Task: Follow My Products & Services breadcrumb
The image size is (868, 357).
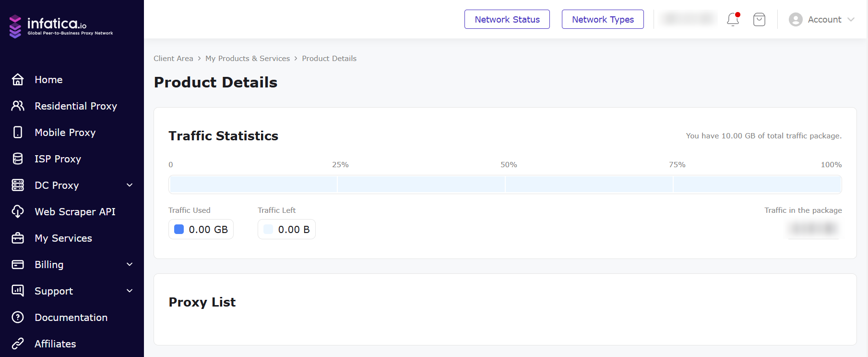Action: [248, 58]
